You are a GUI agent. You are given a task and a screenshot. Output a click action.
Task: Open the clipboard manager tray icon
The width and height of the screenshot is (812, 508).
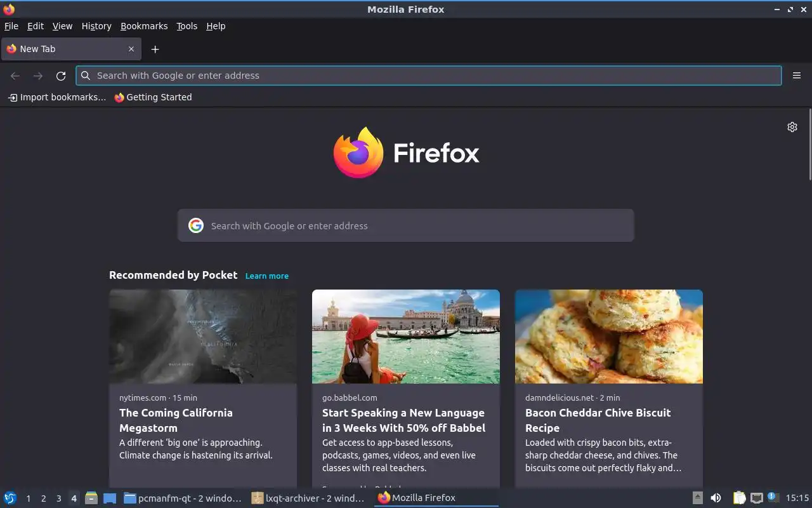pyautogui.click(x=739, y=498)
